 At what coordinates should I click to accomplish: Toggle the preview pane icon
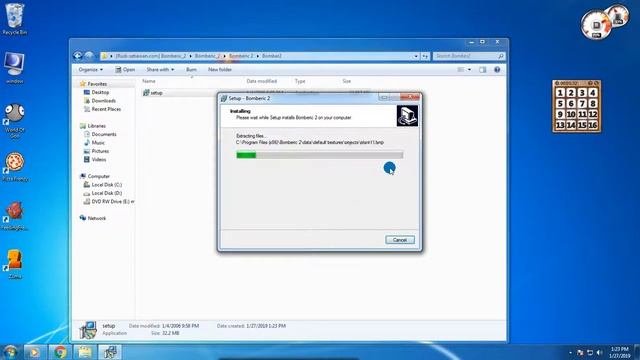click(x=483, y=70)
